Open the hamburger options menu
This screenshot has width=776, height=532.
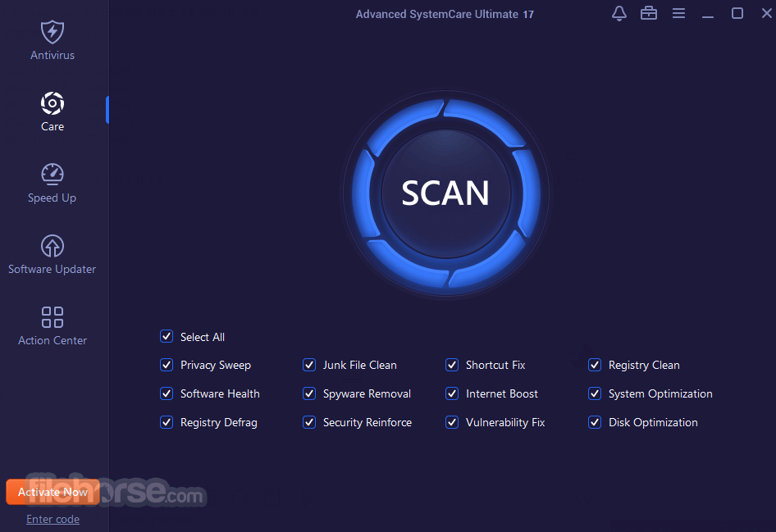tap(678, 13)
